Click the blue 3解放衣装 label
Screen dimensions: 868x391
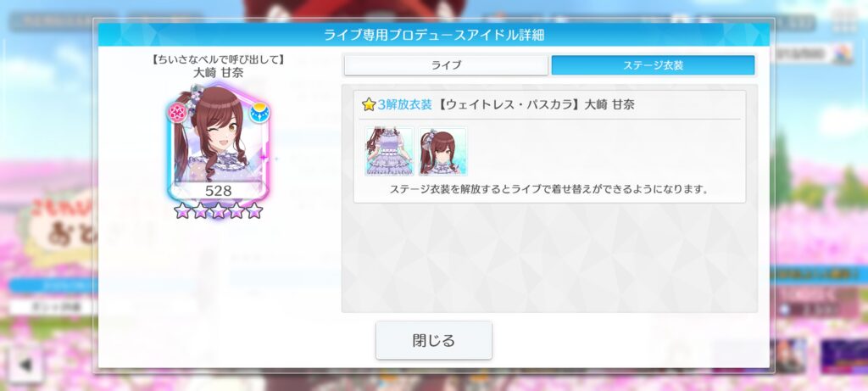404,104
